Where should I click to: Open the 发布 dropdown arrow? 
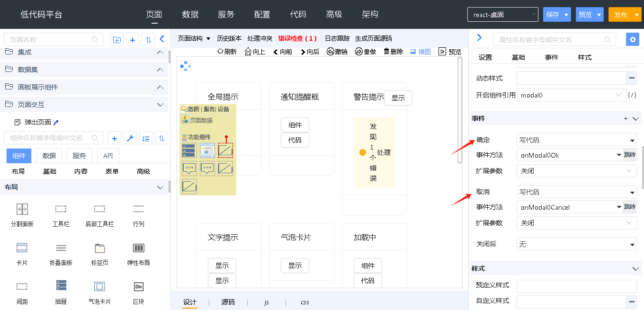[636, 15]
